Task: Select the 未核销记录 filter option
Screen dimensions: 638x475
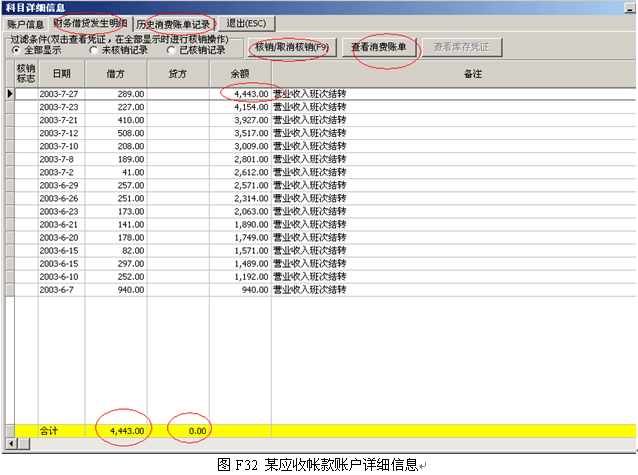Action: click(x=94, y=49)
